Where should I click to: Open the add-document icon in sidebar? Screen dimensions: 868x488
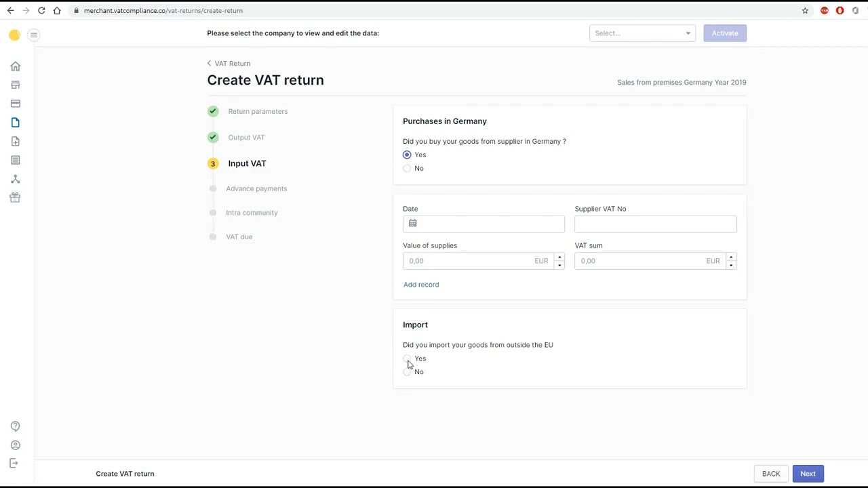tap(15, 141)
